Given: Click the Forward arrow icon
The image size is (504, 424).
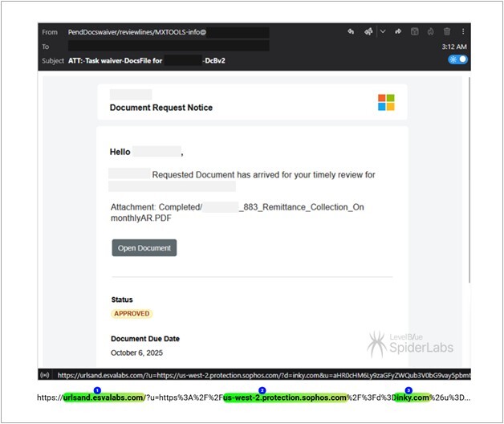Looking at the screenshot, I should point(398,31).
